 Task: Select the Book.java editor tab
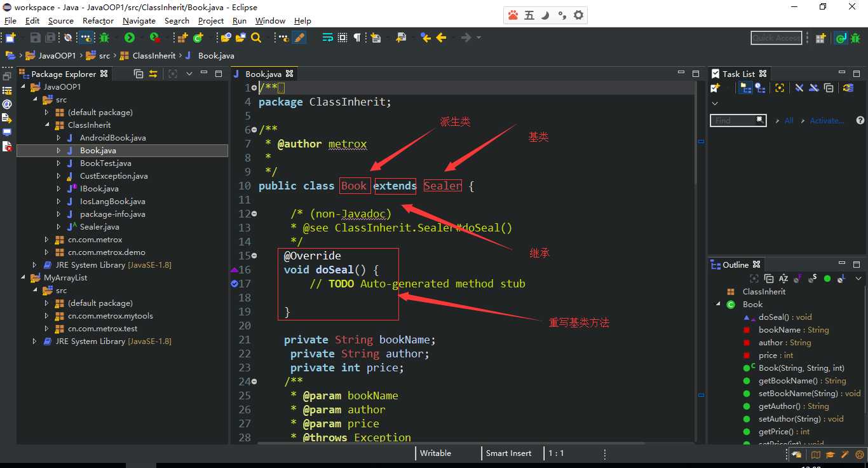[263, 74]
